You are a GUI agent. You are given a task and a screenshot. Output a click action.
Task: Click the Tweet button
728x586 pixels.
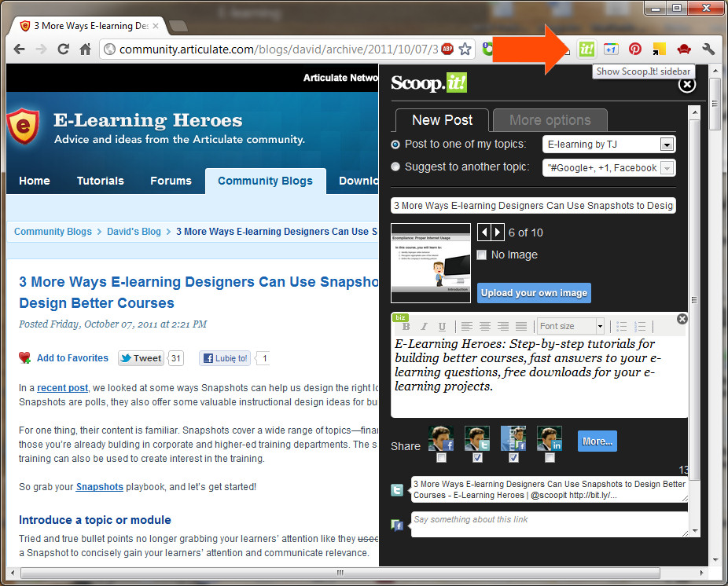141,358
